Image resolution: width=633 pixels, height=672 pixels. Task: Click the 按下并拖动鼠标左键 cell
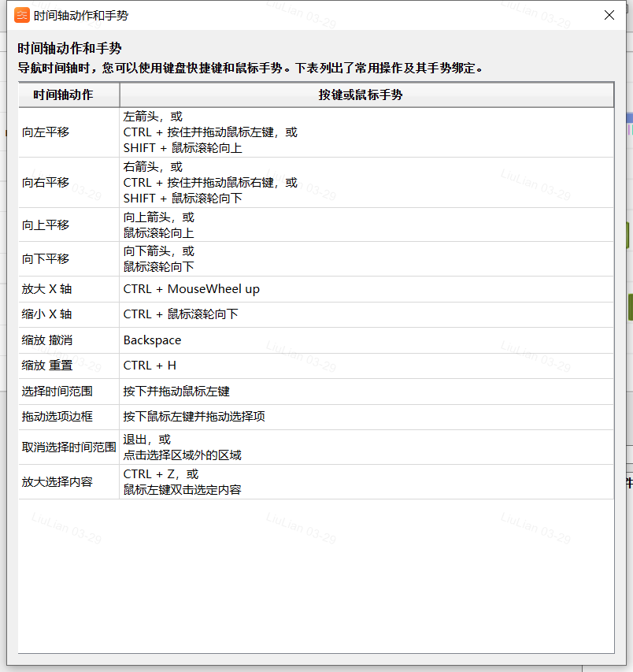[367, 392]
